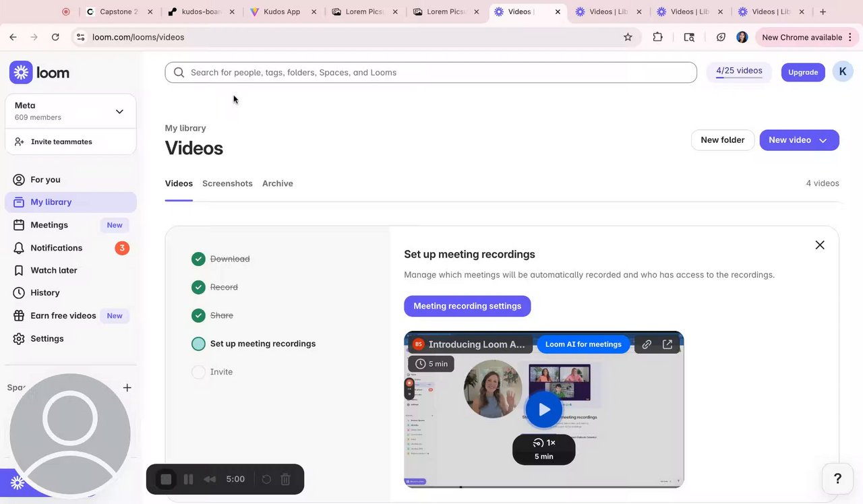The height and width of the screenshot is (504, 863).
Task: Open For you in sidebar
Action: click(71, 179)
